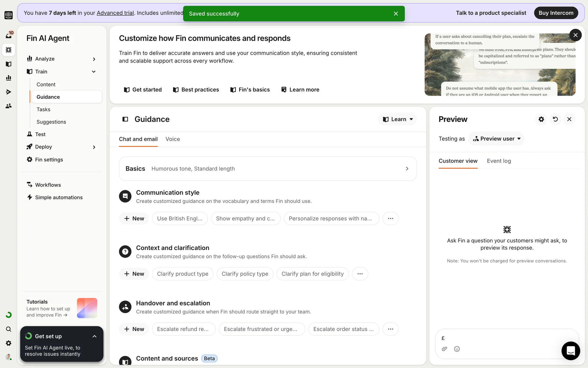Reset the preview conversation with refresh icon
This screenshot has height=368, width=588.
tap(555, 119)
